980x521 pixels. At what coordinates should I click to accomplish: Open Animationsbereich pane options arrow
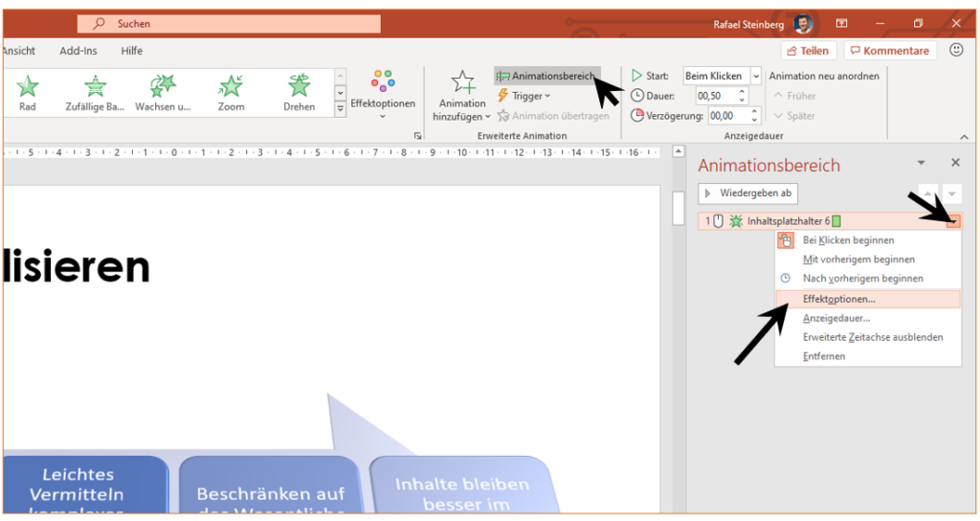click(921, 163)
